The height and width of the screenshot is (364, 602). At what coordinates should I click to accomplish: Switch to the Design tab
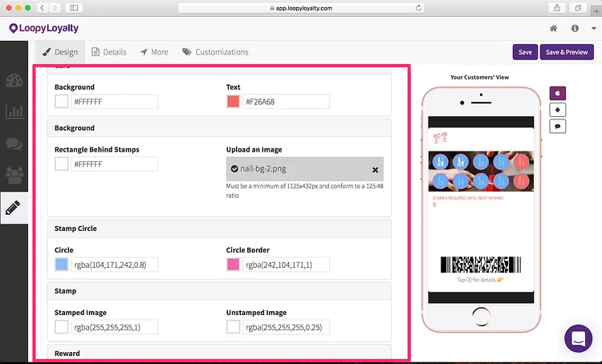coord(60,52)
